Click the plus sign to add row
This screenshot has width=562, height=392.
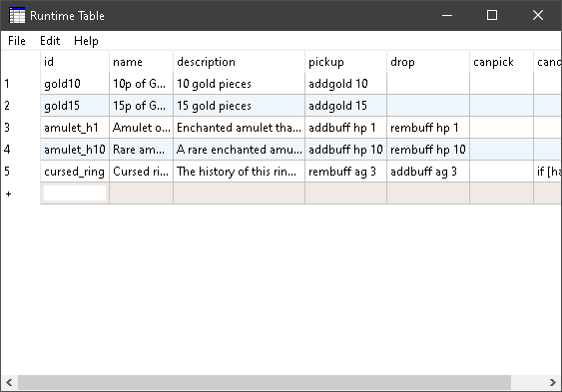(x=8, y=194)
